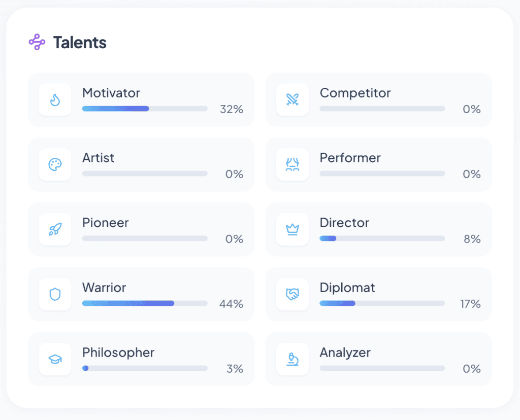This screenshot has height=420, width=520.
Task: Click the Philosopher graduation cap icon
Action: (55, 359)
